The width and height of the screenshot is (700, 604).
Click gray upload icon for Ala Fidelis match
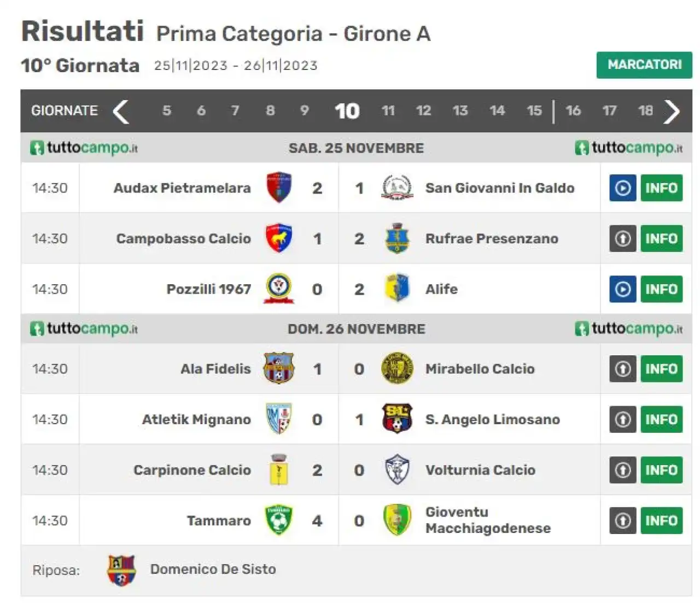point(622,369)
